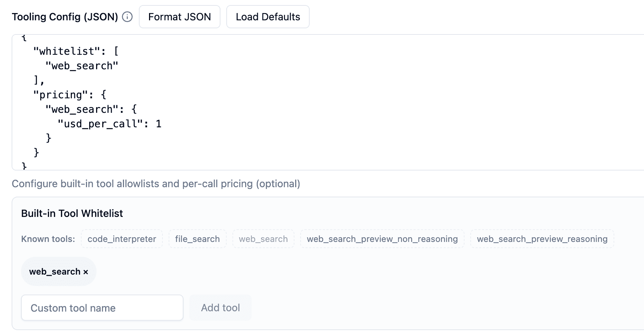Click the closing brace at the editor bottom
This screenshot has width=644, height=333.
[24, 166]
